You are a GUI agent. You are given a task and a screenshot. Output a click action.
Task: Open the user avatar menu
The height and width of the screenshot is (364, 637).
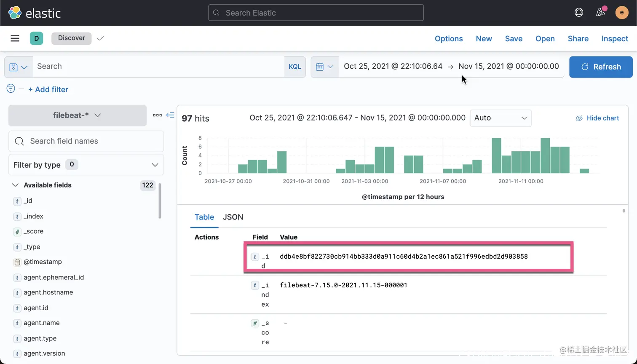click(622, 13)
